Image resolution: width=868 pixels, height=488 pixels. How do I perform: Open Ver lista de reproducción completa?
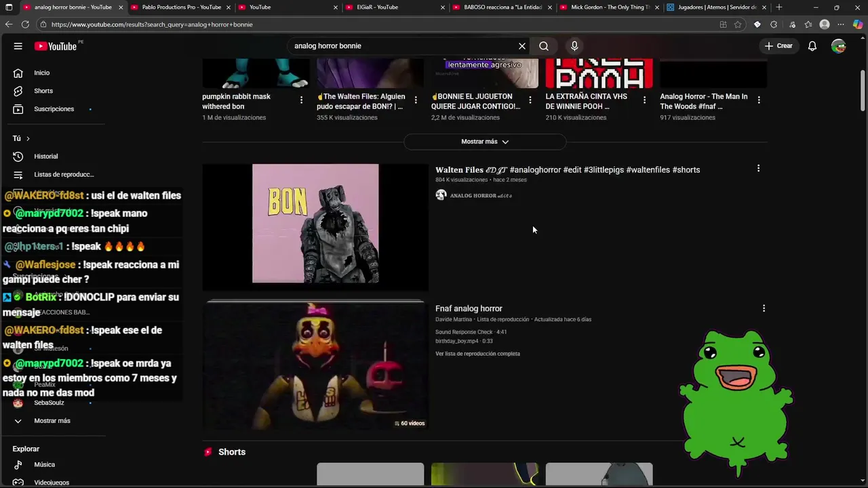click(477, 354)
